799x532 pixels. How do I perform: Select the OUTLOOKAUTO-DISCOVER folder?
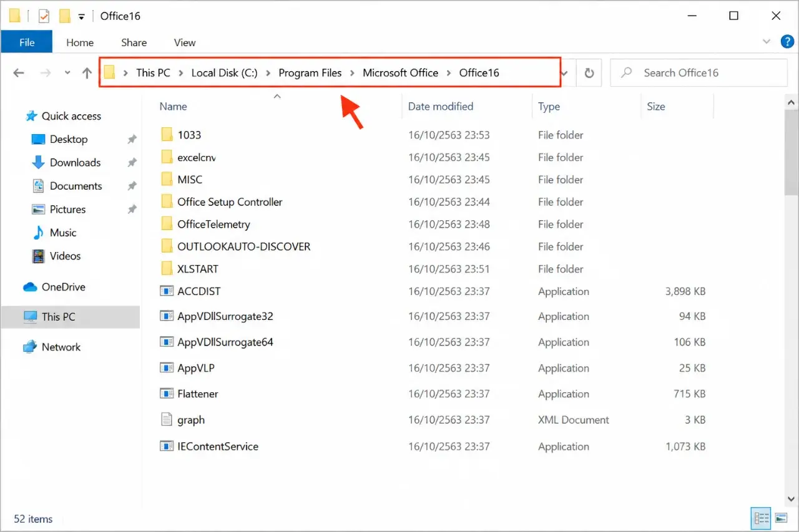[x=244, y=247]
